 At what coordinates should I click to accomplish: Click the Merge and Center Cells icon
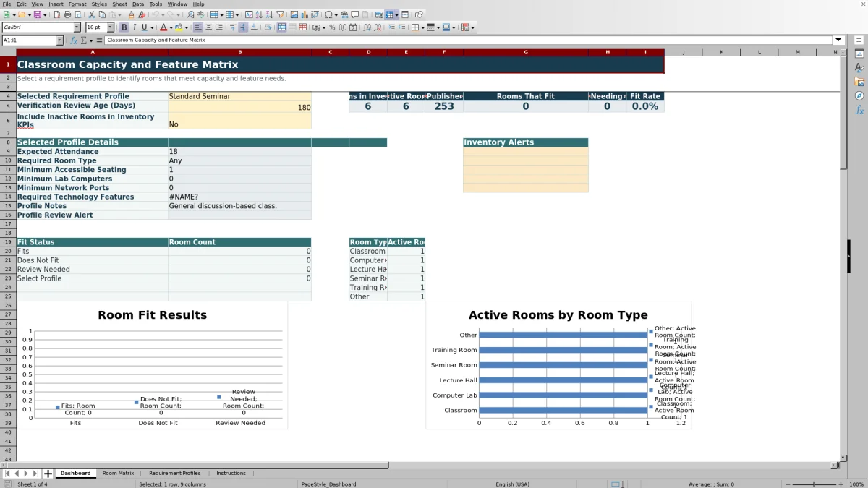point(282,27)
